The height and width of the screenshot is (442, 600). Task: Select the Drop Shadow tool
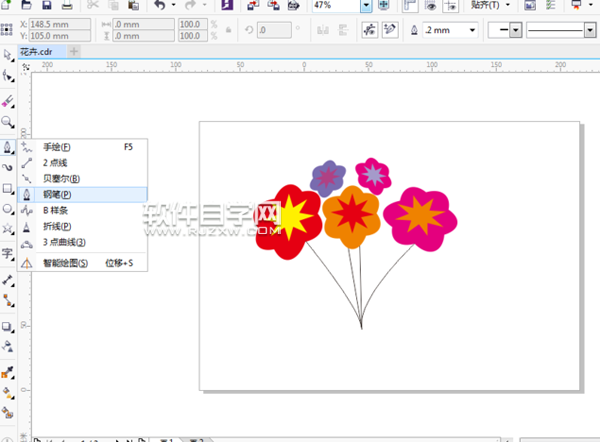tap(8, 326)
